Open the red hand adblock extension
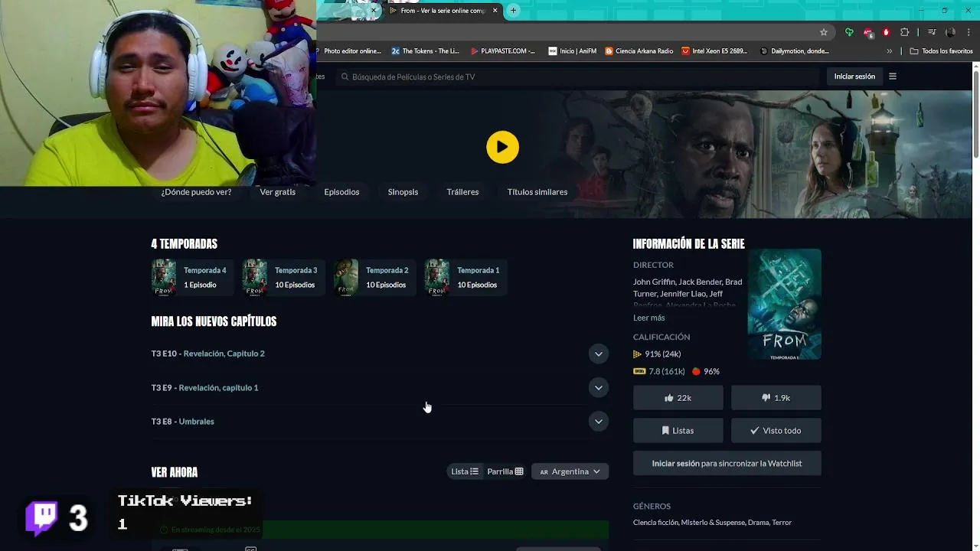 coord(886,32)
